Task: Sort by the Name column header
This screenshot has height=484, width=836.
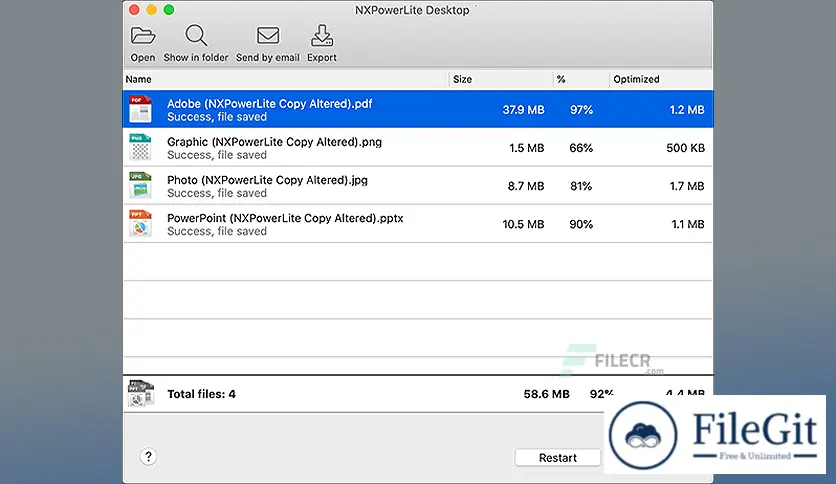Action: [x=139, y=79]
